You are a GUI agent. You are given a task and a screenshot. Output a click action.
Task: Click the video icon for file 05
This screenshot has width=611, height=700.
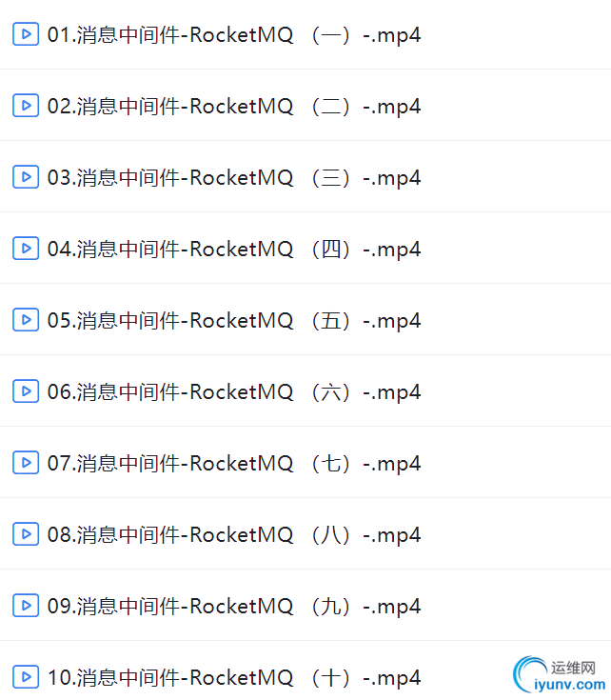click(x=26, y=320)
